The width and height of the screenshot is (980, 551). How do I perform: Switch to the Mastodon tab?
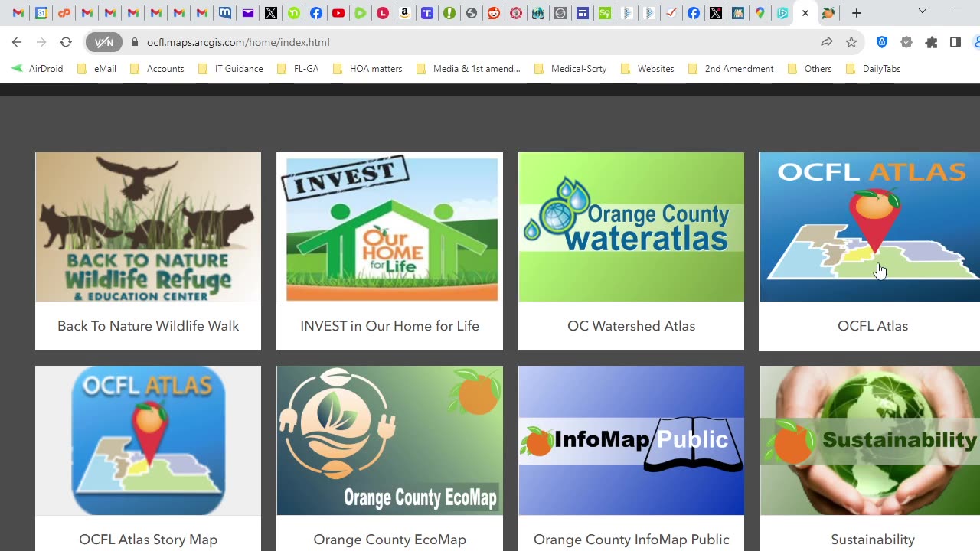pos(225,13)
